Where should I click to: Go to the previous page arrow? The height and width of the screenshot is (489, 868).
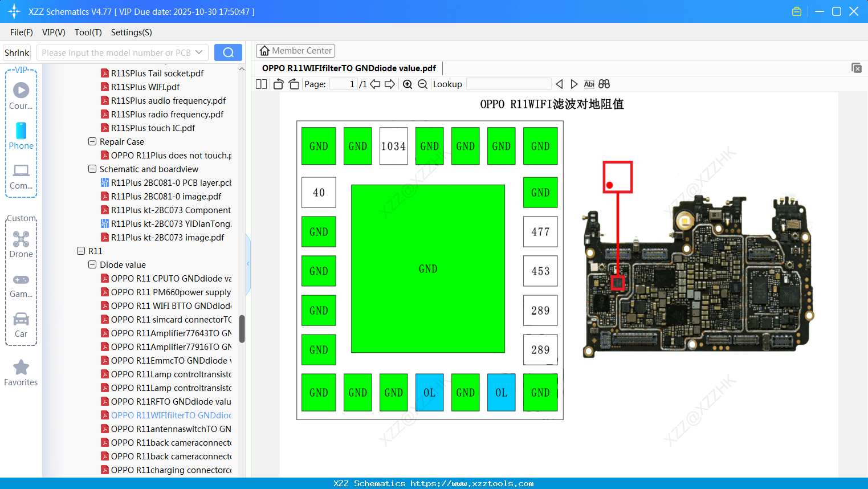(x=375, y=84)
